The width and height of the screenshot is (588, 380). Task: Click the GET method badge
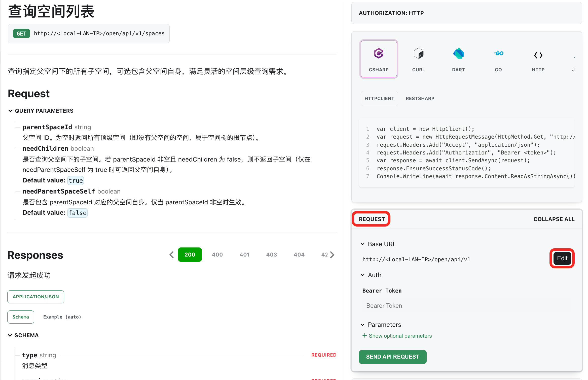(21, 34)
